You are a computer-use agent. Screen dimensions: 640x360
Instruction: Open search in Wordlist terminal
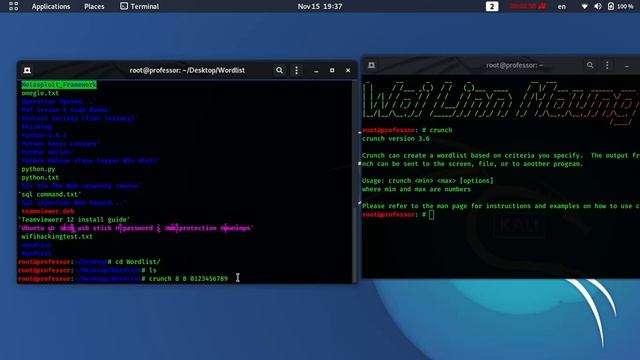pos(279,70)
